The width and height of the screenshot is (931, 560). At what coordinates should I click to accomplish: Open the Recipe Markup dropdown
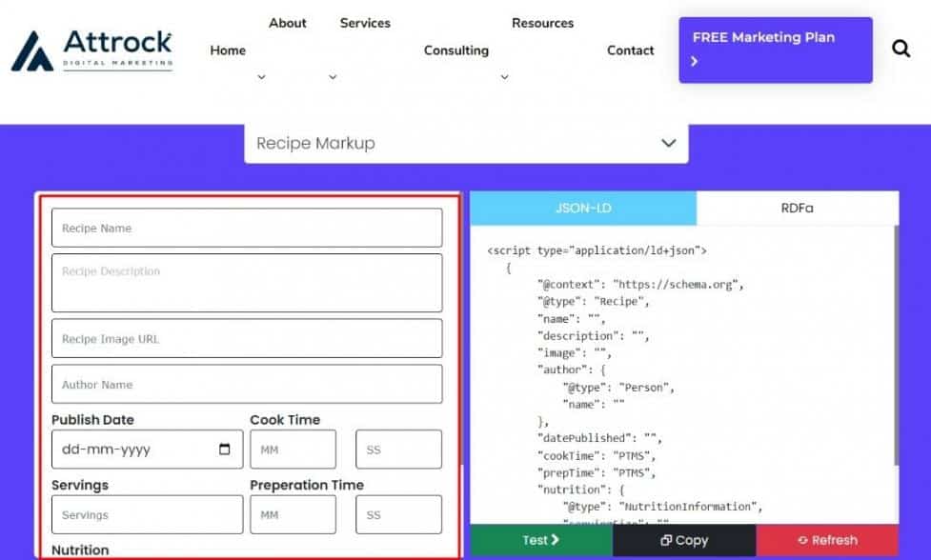tap(466, 143)
